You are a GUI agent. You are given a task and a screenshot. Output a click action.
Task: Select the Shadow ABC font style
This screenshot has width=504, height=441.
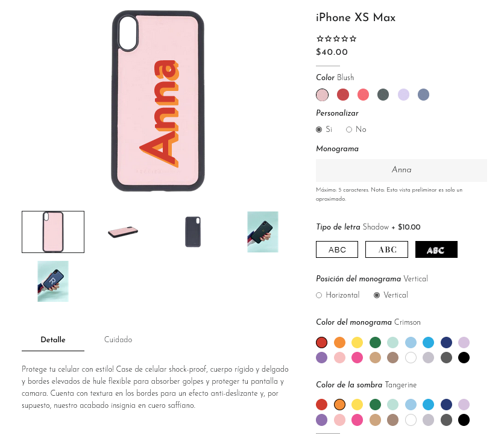436,249
